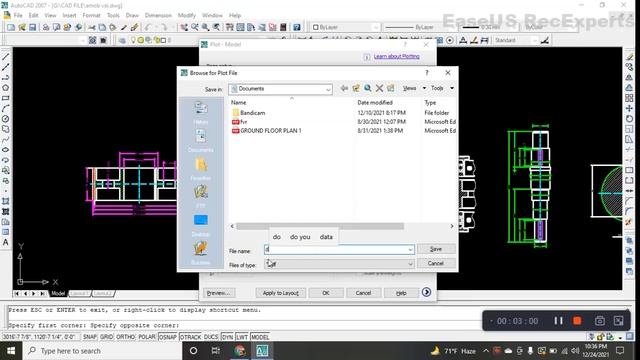Toggle DUCS in status bar
This screenshot has height=360, width=640.
coord(211,337)
